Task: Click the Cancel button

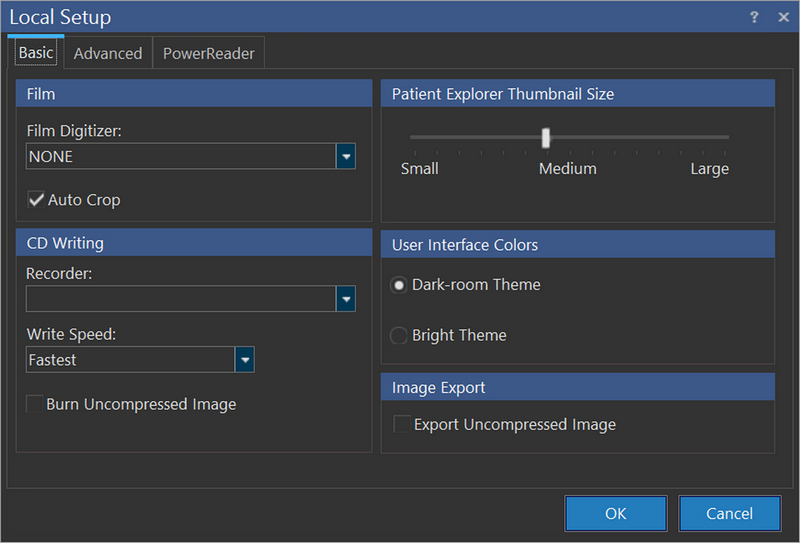Action: click(x=729, y=513)
